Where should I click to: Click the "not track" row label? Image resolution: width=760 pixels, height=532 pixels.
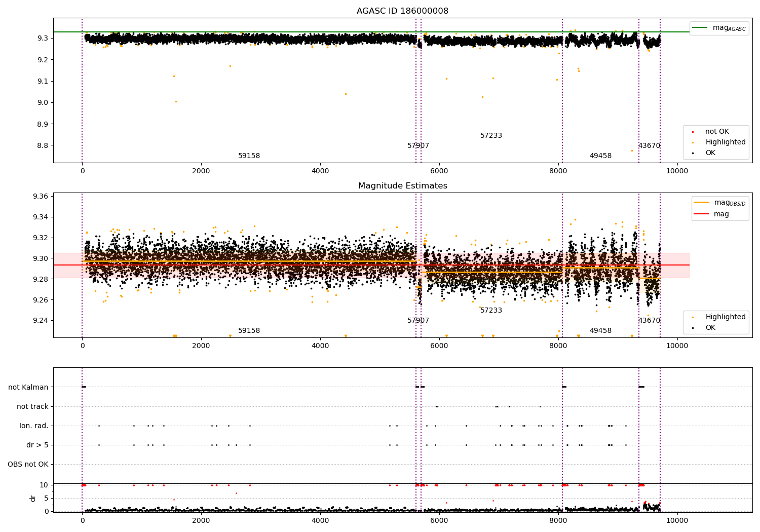coord(32,407)
